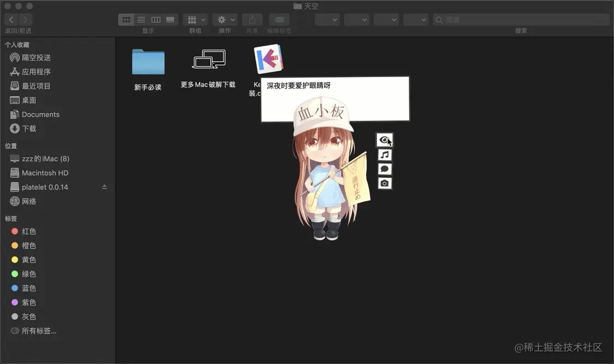
Task: Click the 标签 section header
Action: click(11, 219)
